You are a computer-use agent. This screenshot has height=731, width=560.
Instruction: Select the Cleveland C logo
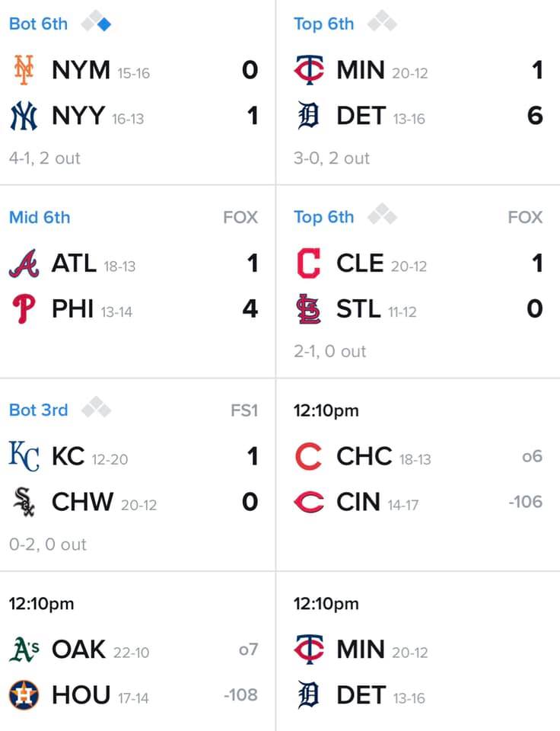click(308, 263)
